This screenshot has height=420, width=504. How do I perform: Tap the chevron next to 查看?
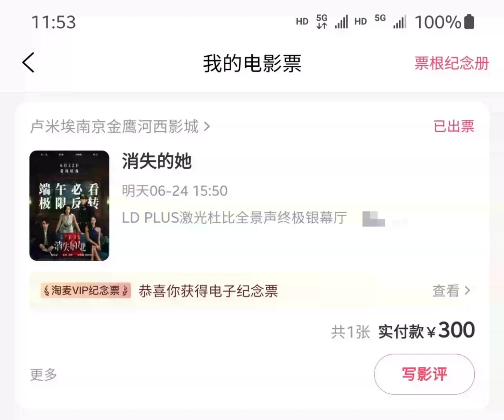click(x=467, y=290)
